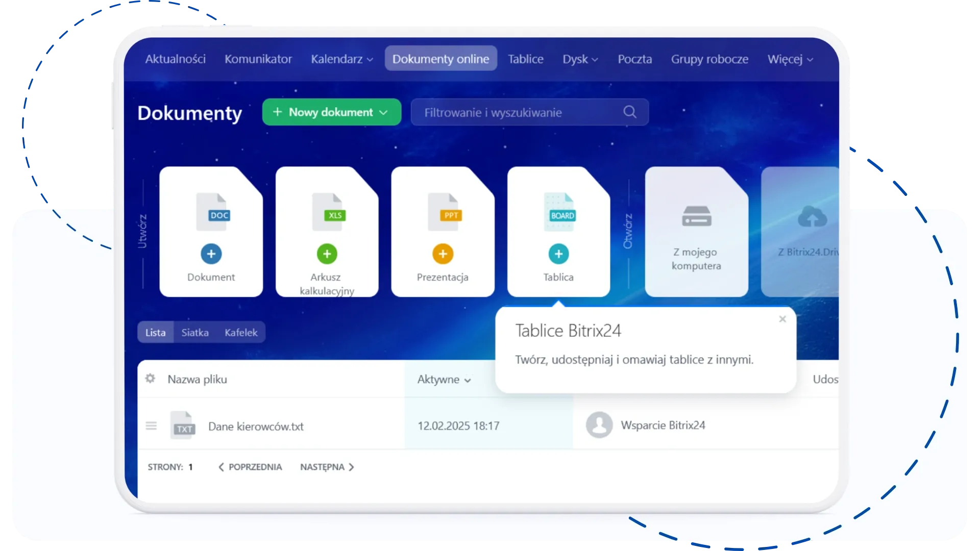
Task: Close the Tablice Bitrix24 tooltip
Action: tap(782, 319)
